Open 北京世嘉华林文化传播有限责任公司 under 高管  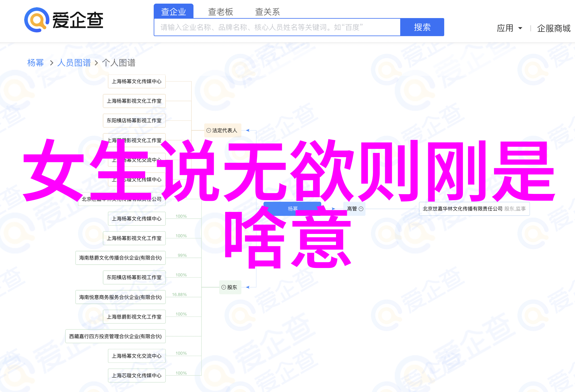pyautogui.click(x=474, y=209)
